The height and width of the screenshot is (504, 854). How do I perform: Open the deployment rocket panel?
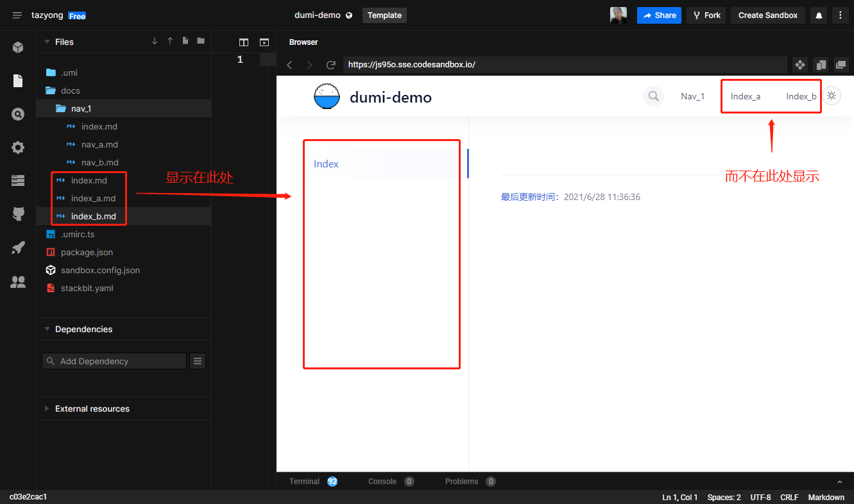pos(17,248)
